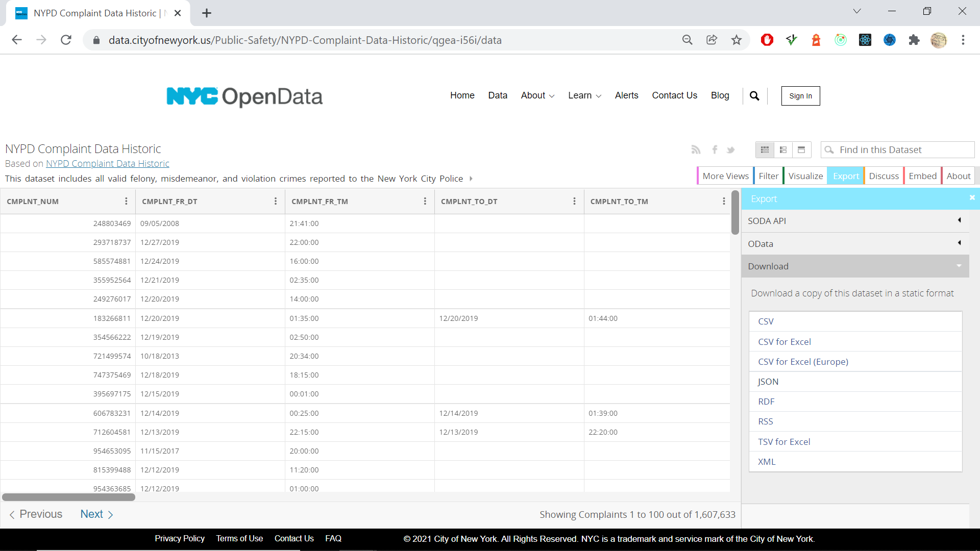Open the Chrome profile avatar
This screenshot has width=980, height=551.
[x=939, y=40]
